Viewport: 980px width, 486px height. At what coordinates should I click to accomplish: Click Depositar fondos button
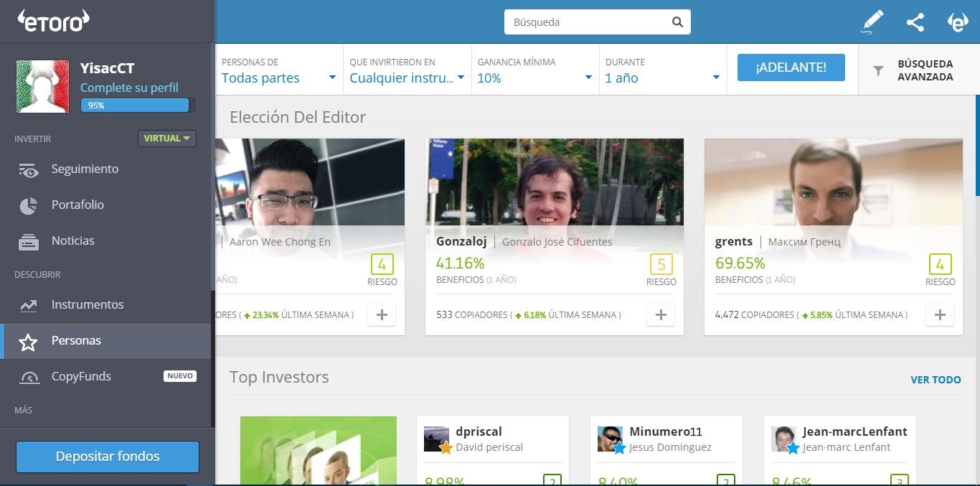pos(108,457)
